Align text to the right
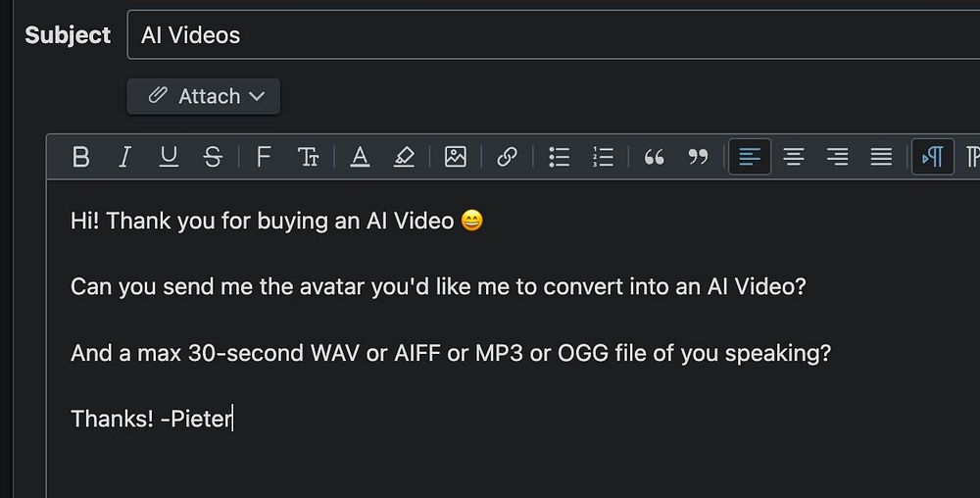Screen dimensions: 980x498 pyautogui.click(x=838, y=157)
